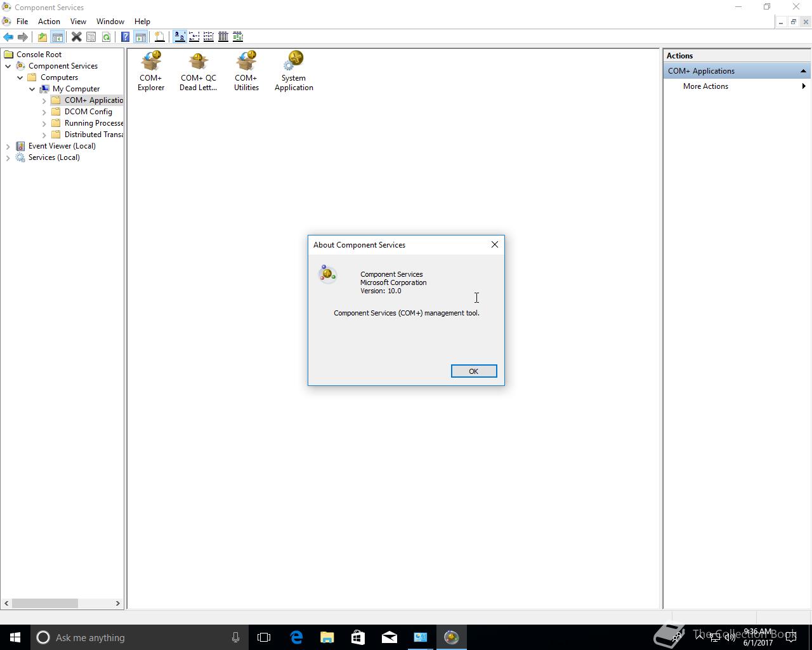Select the COM+ Explorer application icon
The height and width of the screenshot is (650, 812).
pyautogui.click(x=151, y=71)
